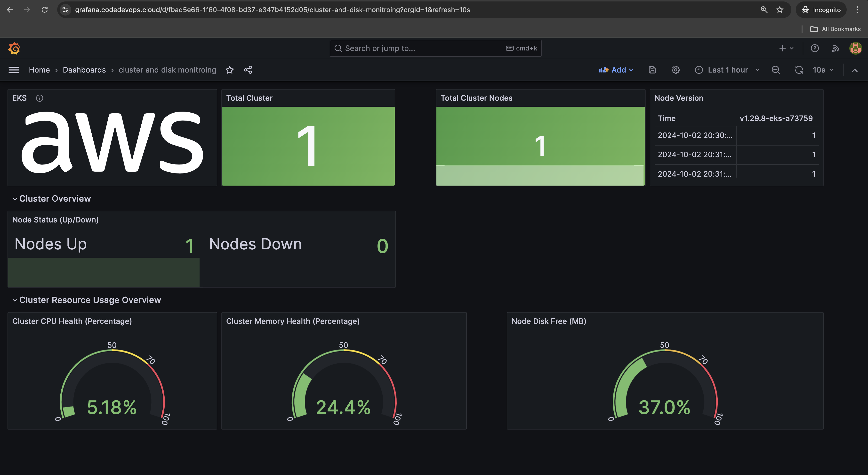Open the Total Cluster panel title
This screenshot has height=475, width=868.
point(249,98)
